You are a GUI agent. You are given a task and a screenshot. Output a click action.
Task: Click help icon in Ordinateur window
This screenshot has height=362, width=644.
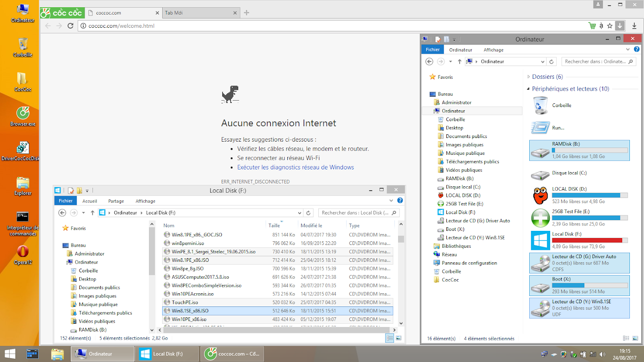[x=637, y=49]
